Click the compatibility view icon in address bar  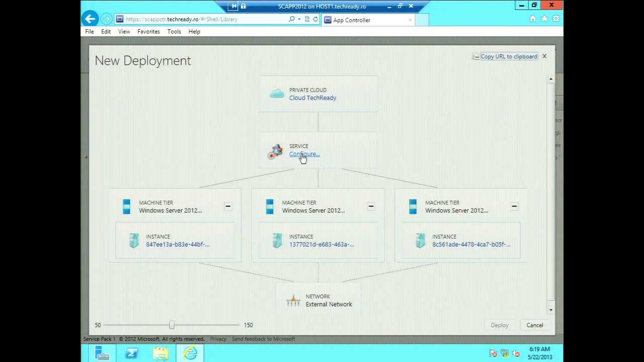(307, 19)
